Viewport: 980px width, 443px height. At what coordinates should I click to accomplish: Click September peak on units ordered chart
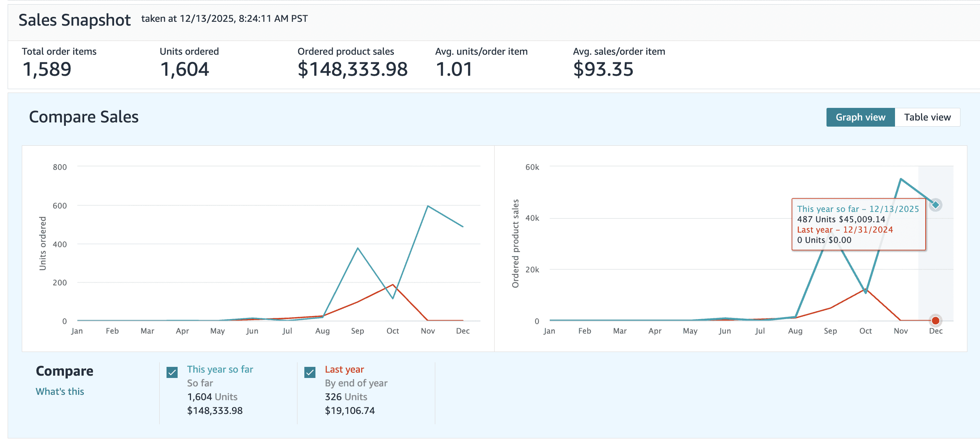point(358,248)
